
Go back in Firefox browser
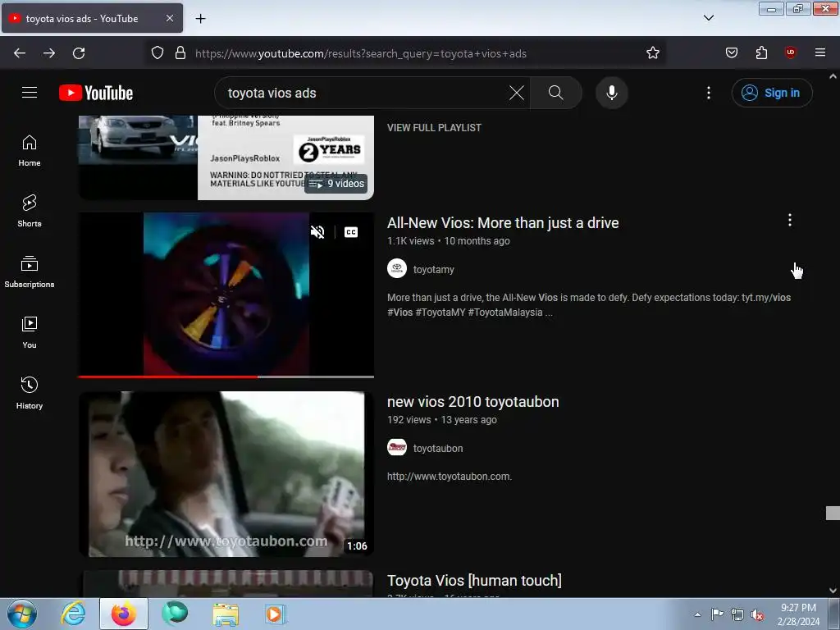[20, 53]
